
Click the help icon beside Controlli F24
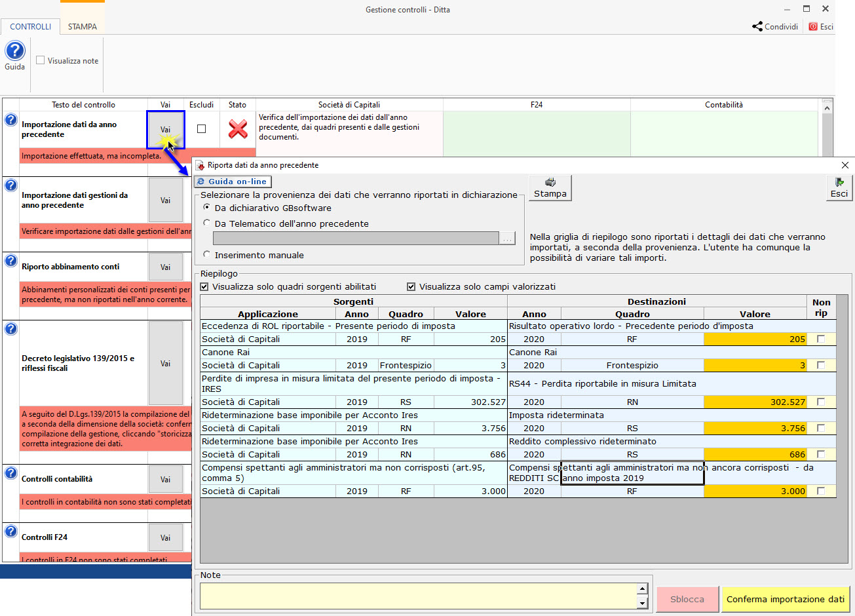[x=10, y=531]
